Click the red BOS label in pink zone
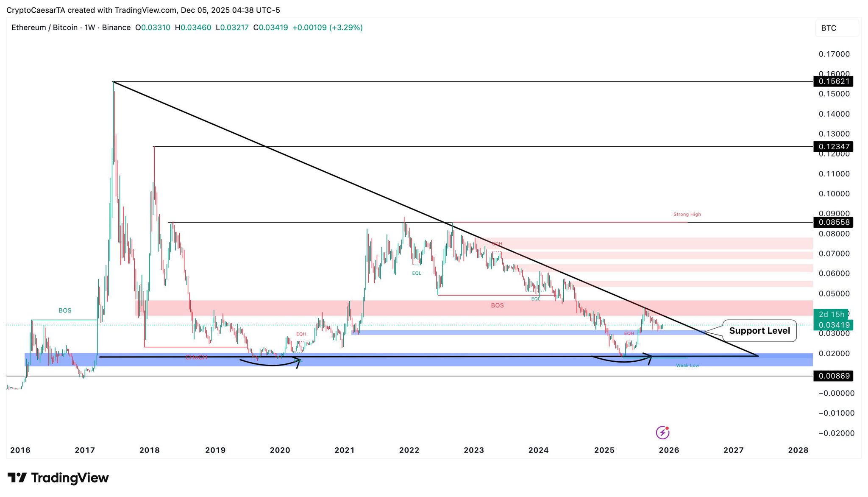Viewport: 868px width, 497px height. (x=497, y=305)
